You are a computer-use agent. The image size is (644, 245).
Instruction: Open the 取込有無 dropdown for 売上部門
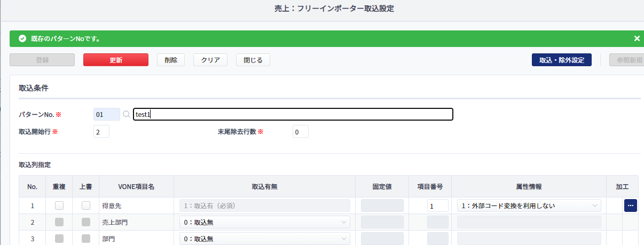(x=264, y=222)
